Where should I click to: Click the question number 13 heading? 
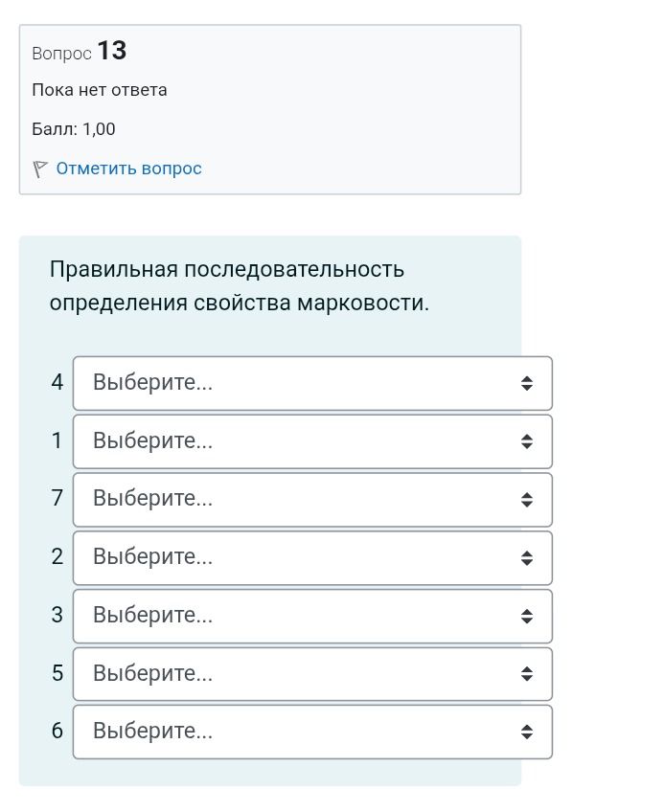80,52
